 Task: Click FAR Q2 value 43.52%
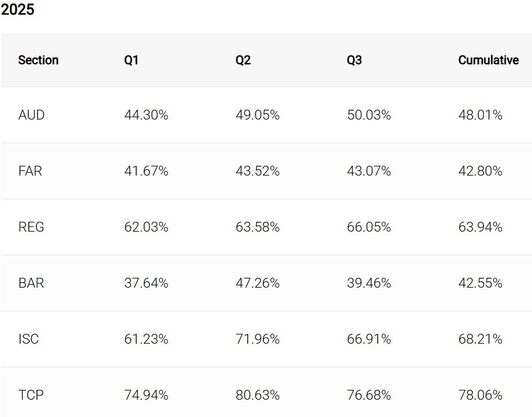click(x=258, y=171)
